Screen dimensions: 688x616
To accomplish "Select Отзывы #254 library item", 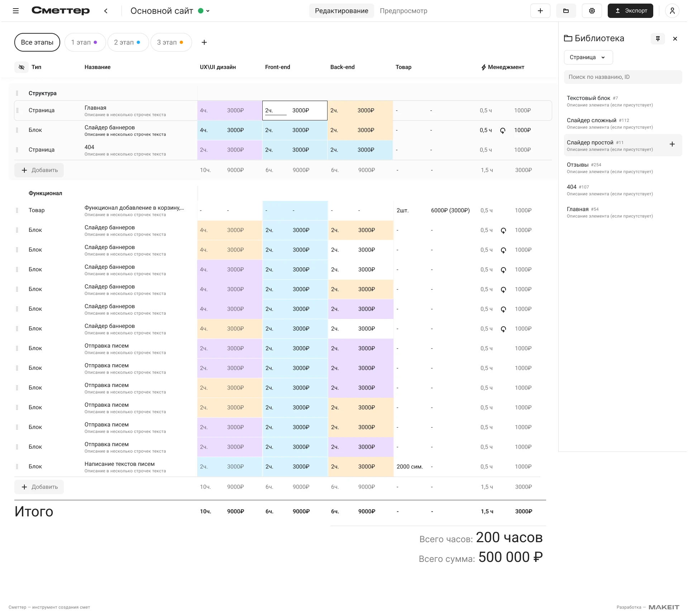I will click(623, 168).
